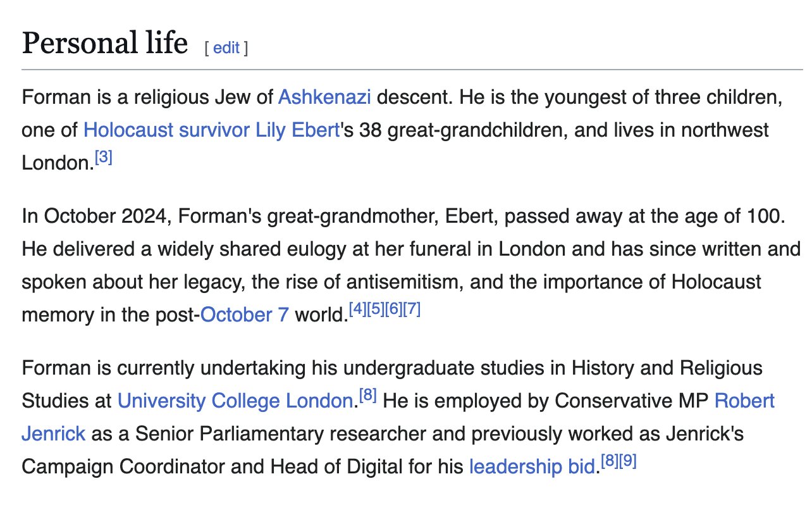Image resolution: width=812 pixels, height=505 pixels.
Task: Follow the leadership bid link
Action: tap(532, 466)
